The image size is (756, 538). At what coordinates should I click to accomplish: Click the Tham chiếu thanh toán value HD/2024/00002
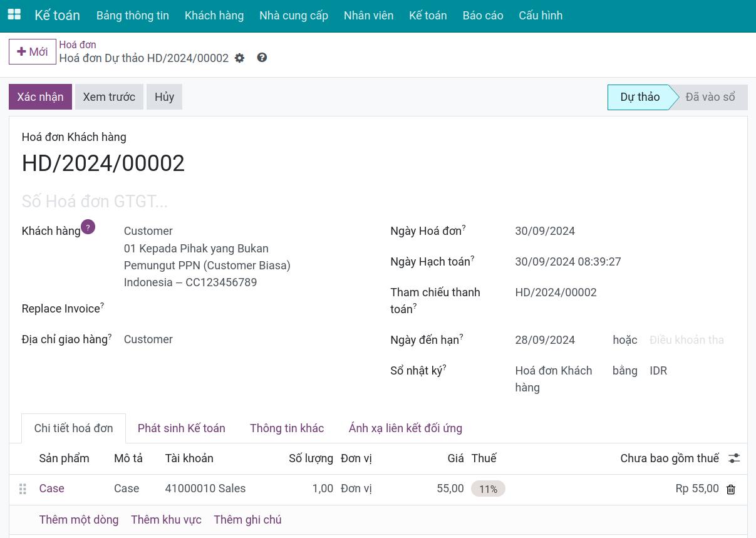click(x=556, y=292)
